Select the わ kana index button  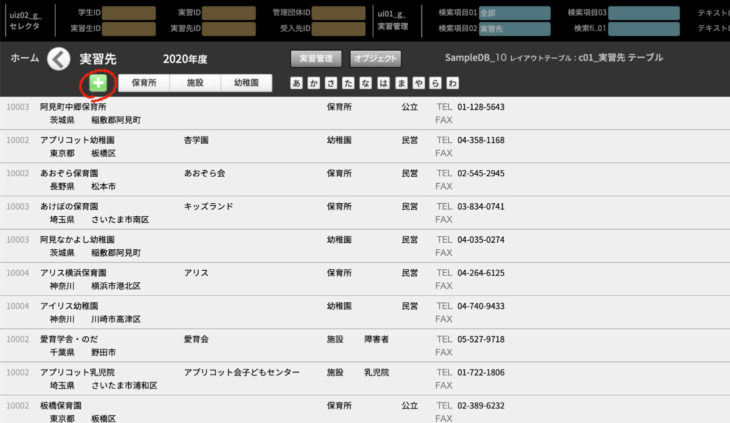tap(452, 83)
